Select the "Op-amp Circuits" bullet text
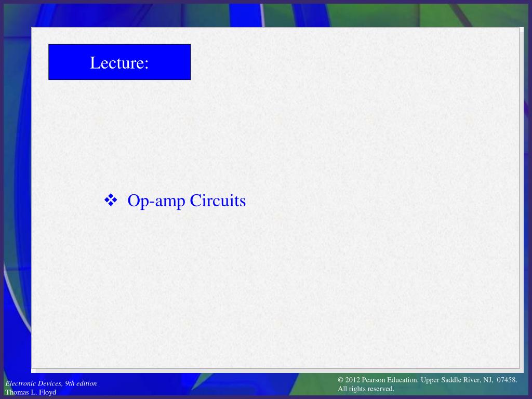This screenshot has width=532, height=399. pos(187,201)
